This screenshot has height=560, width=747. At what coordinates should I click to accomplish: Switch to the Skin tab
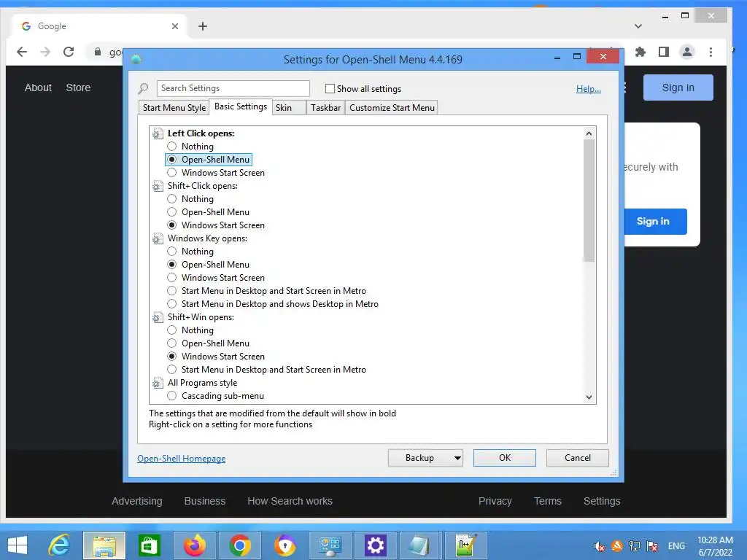[289, 108]
